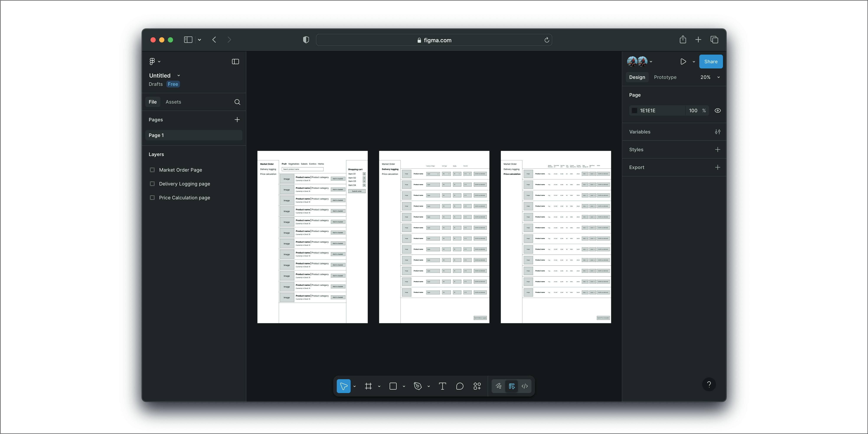Expand the Untitled file name menu
The height and width of the screenshot is (434, 868).
point(179,75)
